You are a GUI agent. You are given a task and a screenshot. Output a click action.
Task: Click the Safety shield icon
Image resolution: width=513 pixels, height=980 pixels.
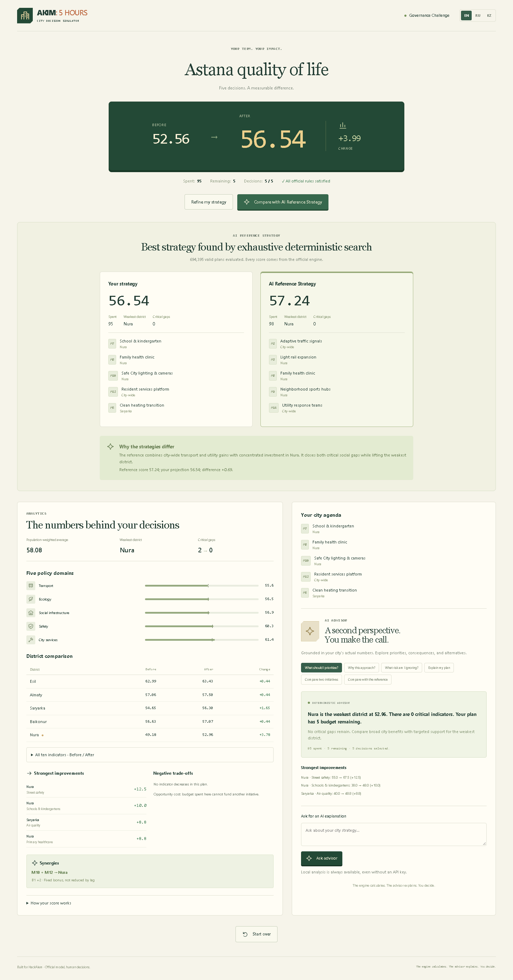pos(31,626)
